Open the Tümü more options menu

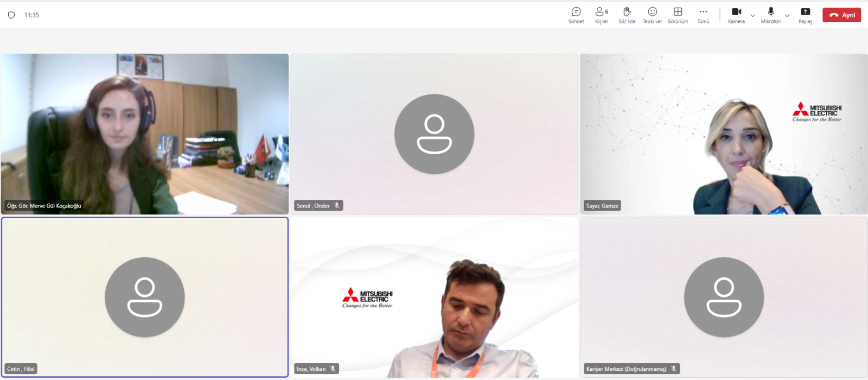click(x=703, y=15)
